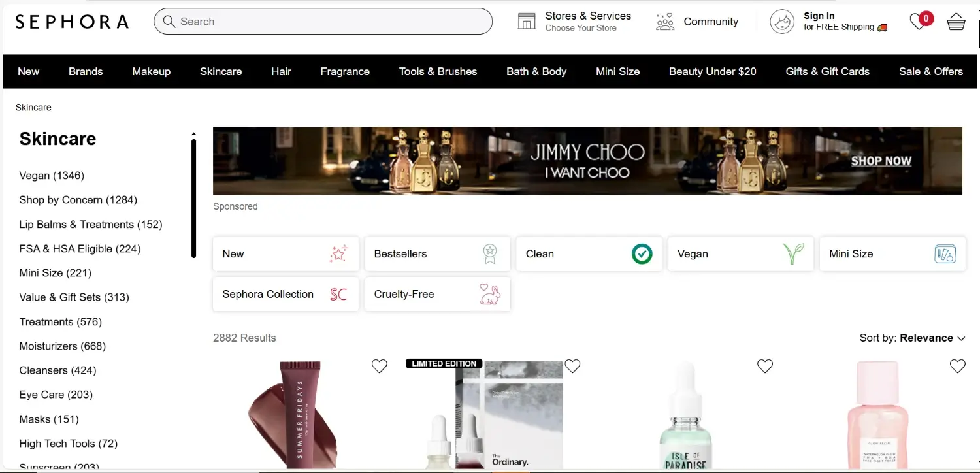
Task: Open the Brands navigation menu
Action: coord(86,71)
